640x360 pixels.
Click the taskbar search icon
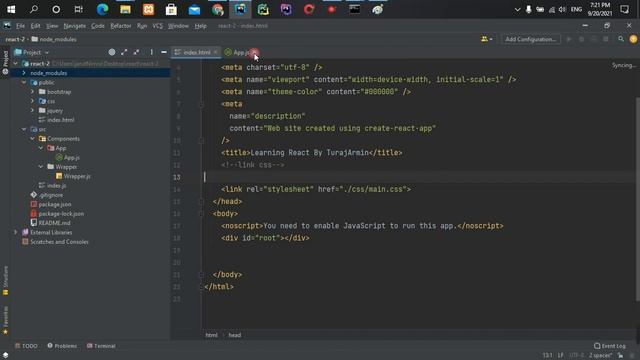[34, 9]
